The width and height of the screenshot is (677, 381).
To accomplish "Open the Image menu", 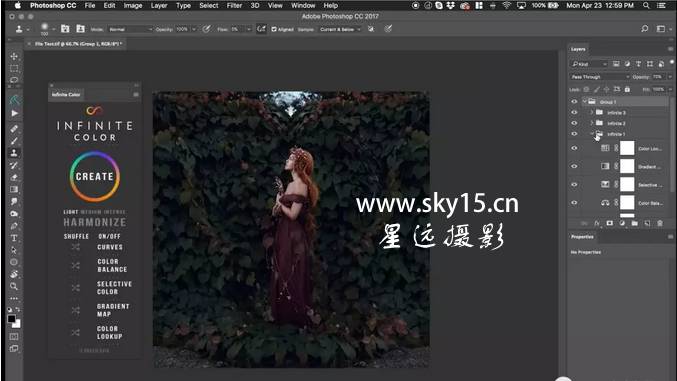I will [133, 6].
